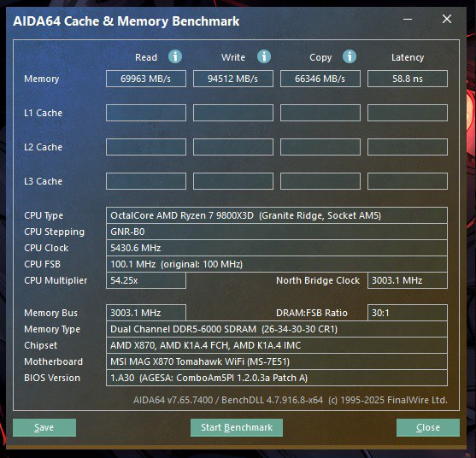Click the empty L1 Cache Read field
This screenshot has height=458, width=476.
pyautogui.click(x=146, y=113)
